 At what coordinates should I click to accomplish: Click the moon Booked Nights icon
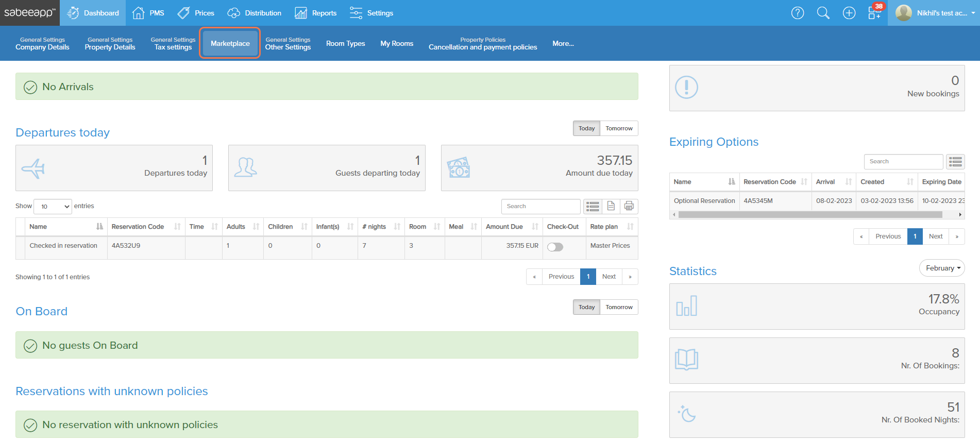[686, 414]
